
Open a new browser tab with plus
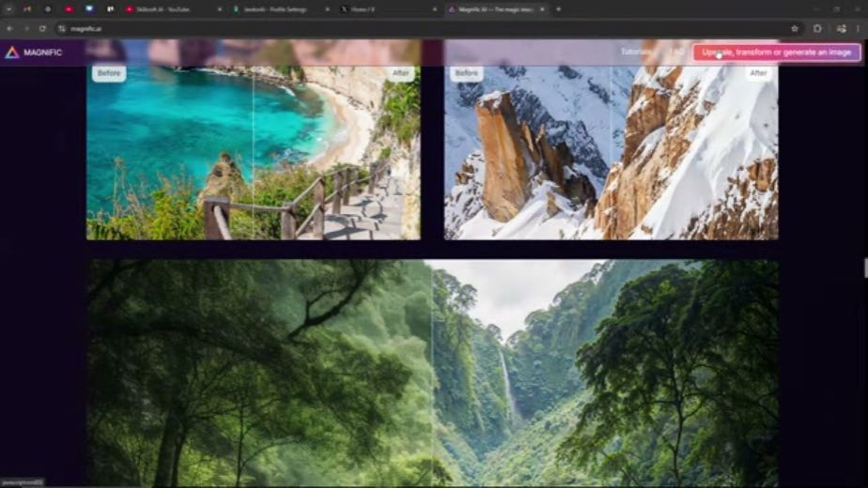pyautogui.click(x=558, y=9)
